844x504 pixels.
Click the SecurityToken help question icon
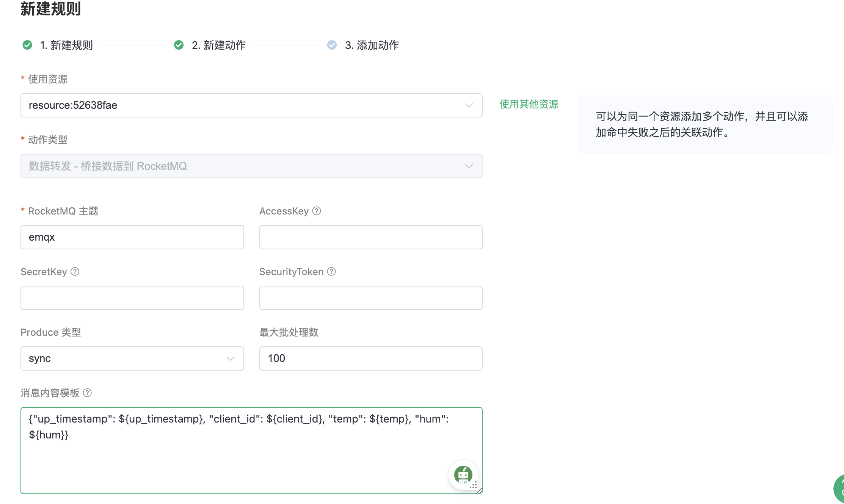[331, 272]
